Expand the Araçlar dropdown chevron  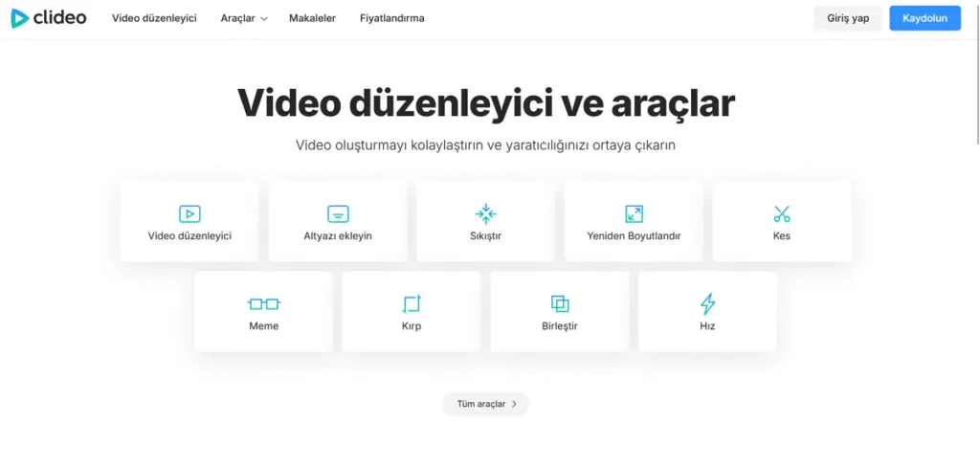point(264,19)
